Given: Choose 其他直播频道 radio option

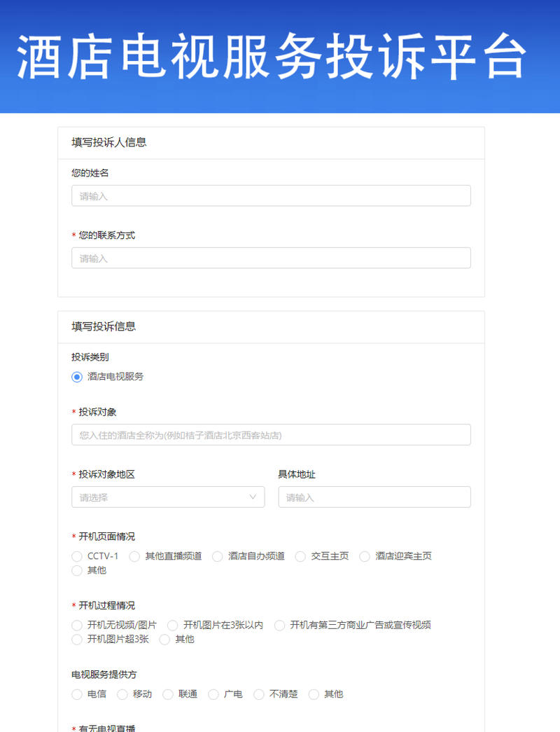Looking at the screenshot, I should tap(134, 556).
